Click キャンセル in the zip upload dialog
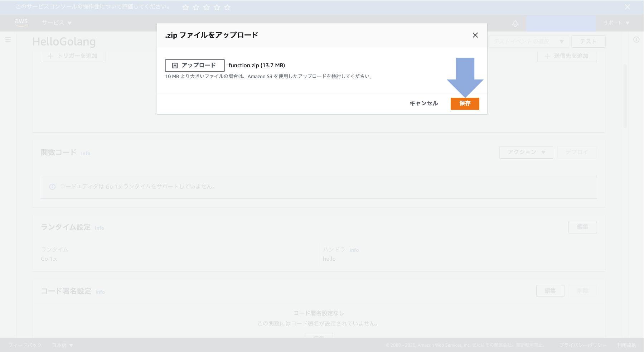This screenshot has height=352, width=644. click(424, 103)
